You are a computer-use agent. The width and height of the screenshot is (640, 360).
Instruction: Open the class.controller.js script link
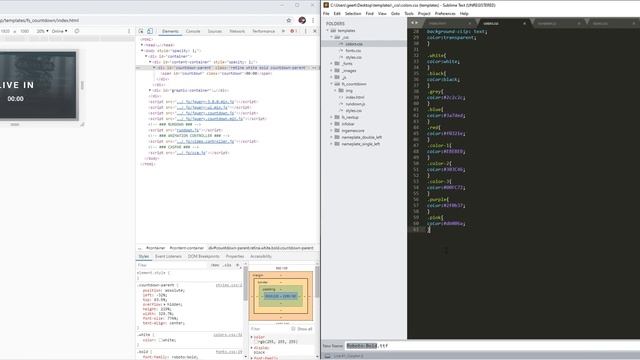pyautogui.click(x=206, y=141)
